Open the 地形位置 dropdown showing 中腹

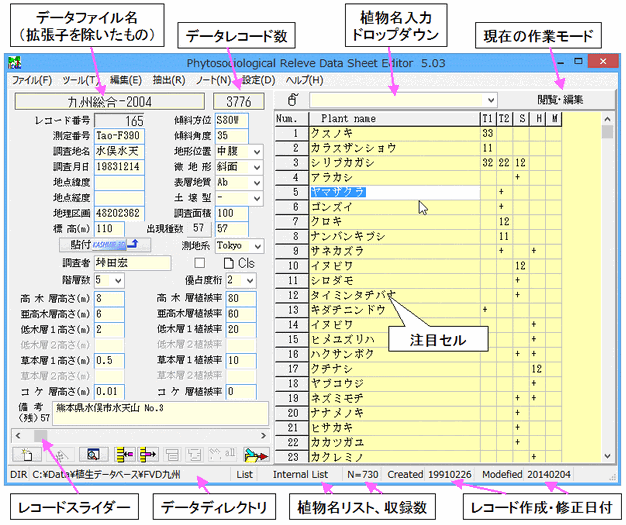(257, 152)
